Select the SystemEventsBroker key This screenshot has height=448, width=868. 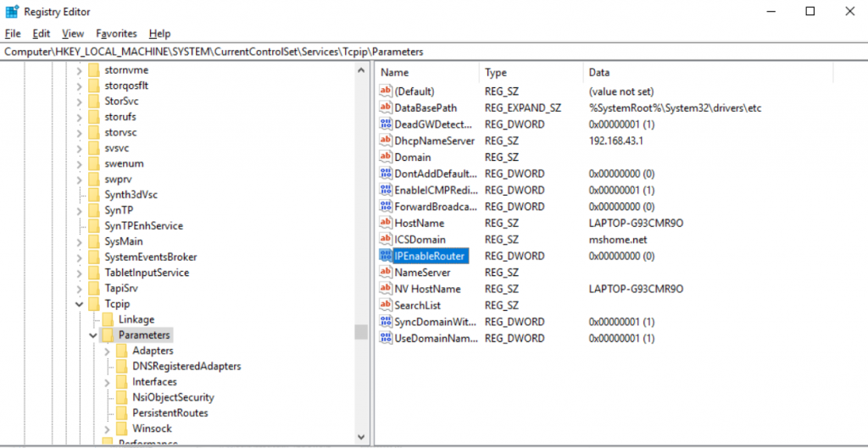(151, 257)
